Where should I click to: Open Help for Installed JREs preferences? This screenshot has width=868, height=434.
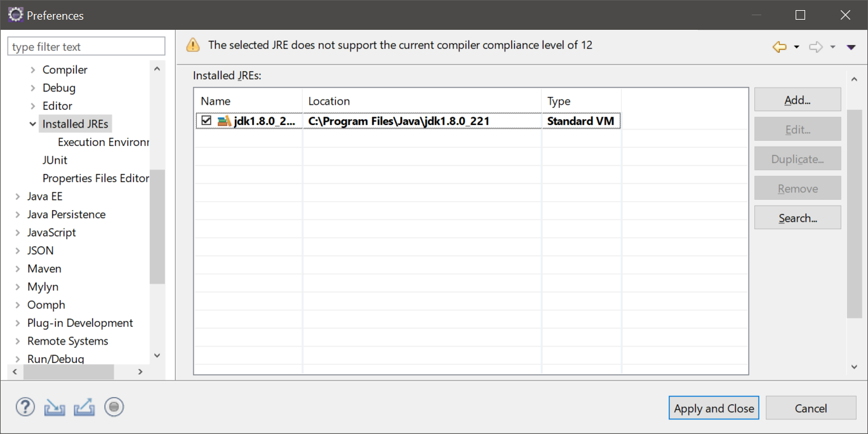coord(25,407)
